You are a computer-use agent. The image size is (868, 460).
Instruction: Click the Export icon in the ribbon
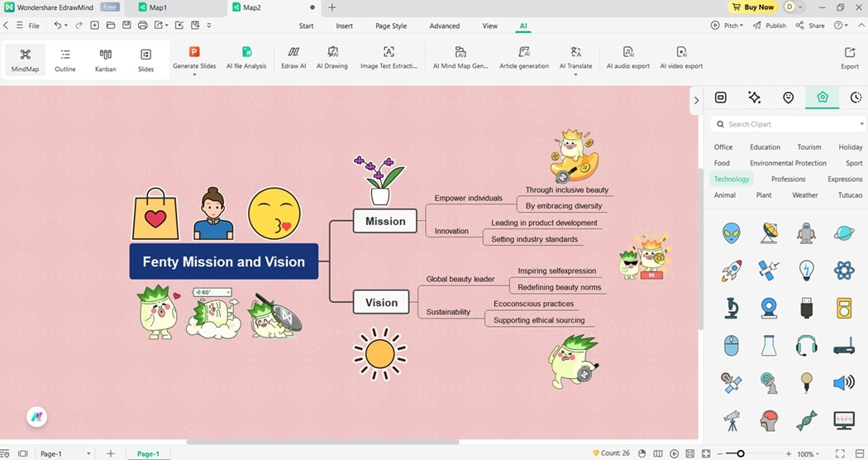pyautogui.click(x=850, y=52)
